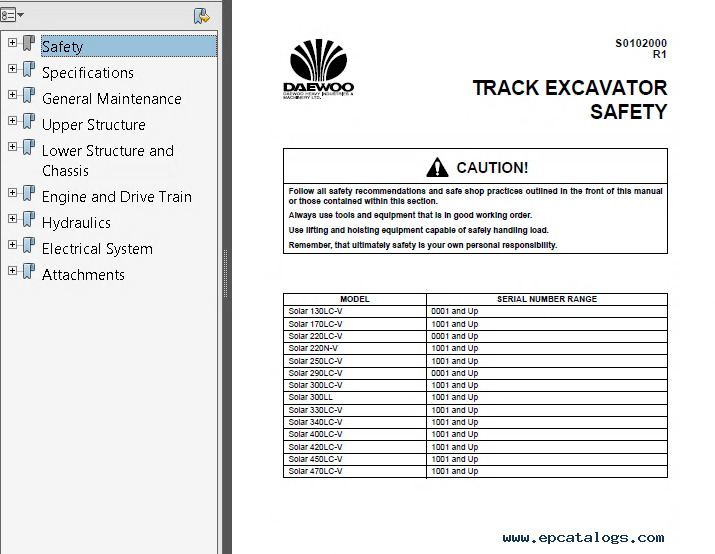Click the SERIAL NUMBER RANGE column header
Screen dimensions: 715x554
coord(547,299)
